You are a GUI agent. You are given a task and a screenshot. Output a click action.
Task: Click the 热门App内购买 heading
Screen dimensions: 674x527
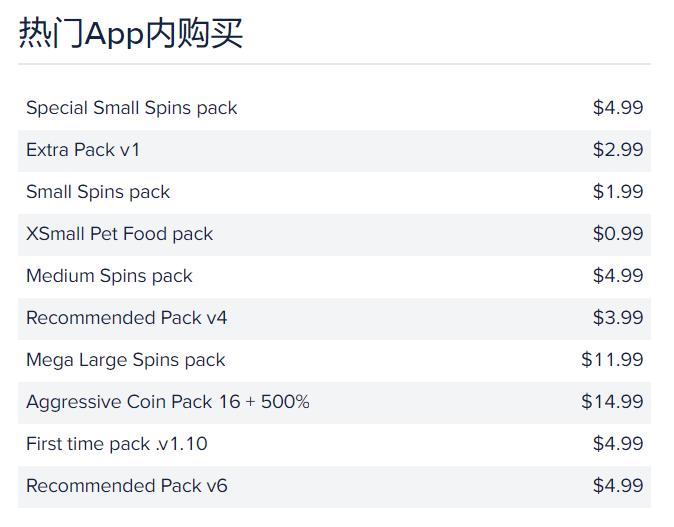coord(131,33)
